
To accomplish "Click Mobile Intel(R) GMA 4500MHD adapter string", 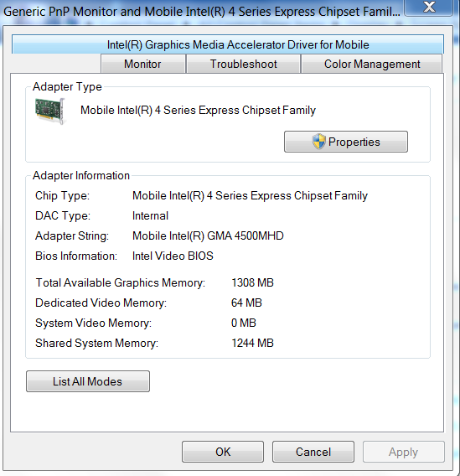I will click(x=208, y=235).
